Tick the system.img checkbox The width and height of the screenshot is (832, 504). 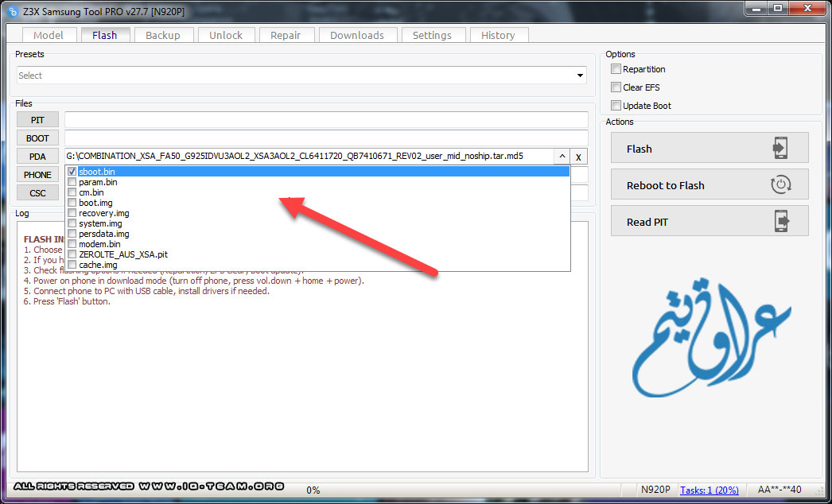[x=72, y=223]
